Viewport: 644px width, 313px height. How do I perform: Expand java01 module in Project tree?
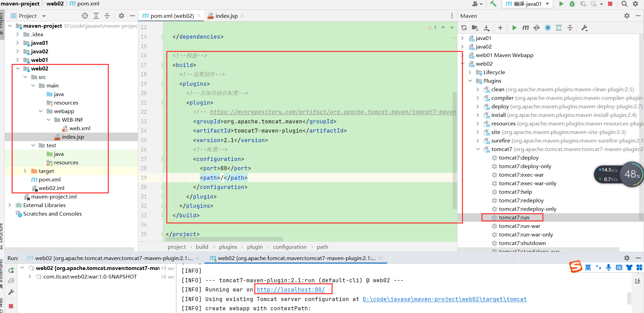(17, 43)
